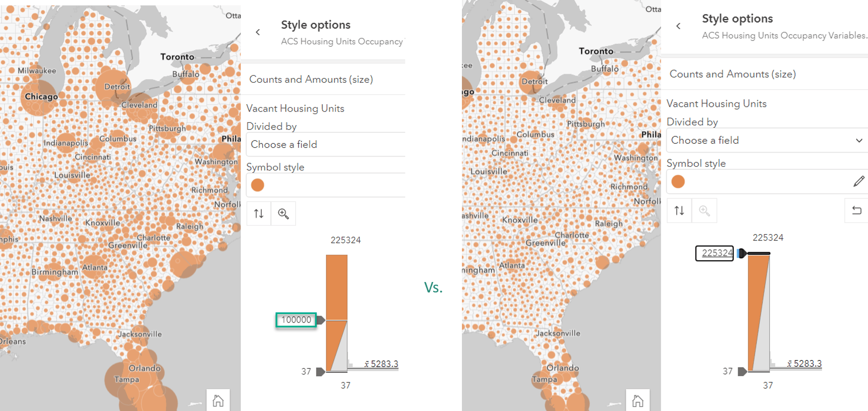
Task: Click the 100000 slider value box
Action: click(296, 320)
